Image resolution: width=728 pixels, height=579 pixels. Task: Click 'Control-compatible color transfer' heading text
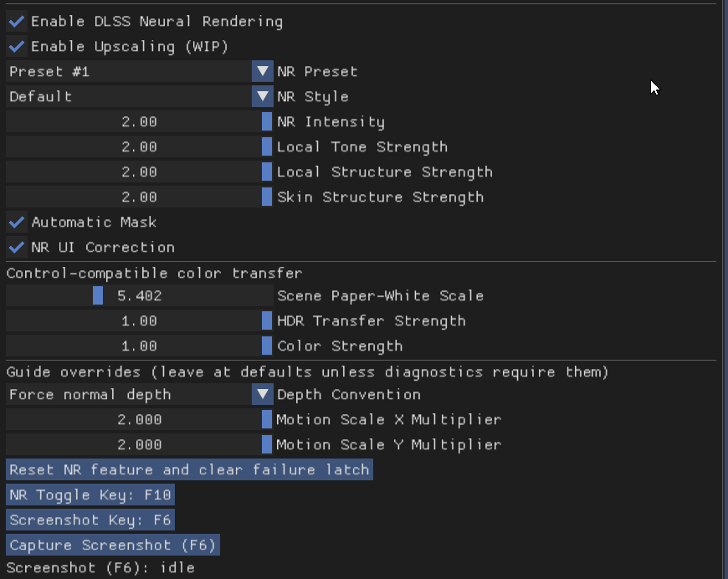click(x=154, y=273)
